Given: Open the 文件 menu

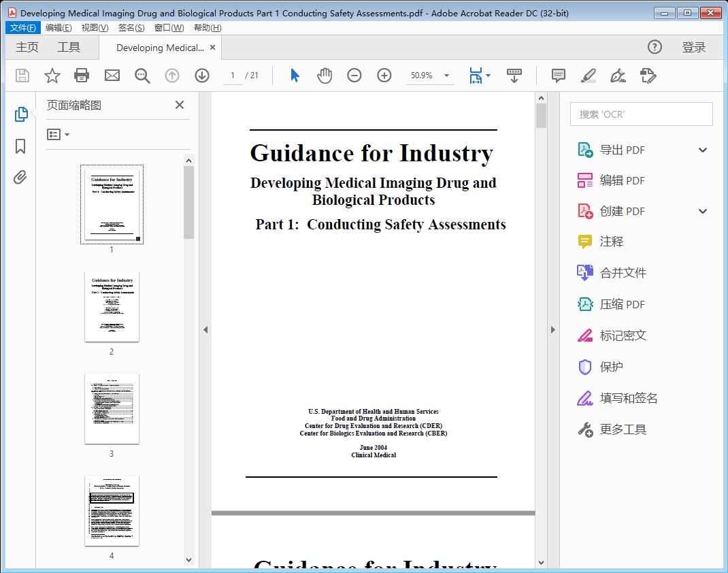Looking at the screenshot, I should [22, 27].
